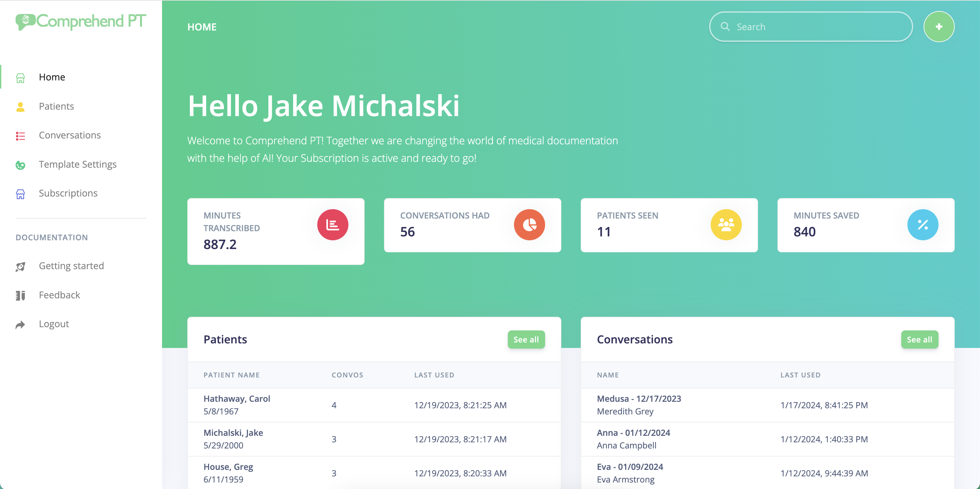Viewport: 980px width, 489px height.
Task: Click the Template Settings palette icon
Action: (20, 165)
